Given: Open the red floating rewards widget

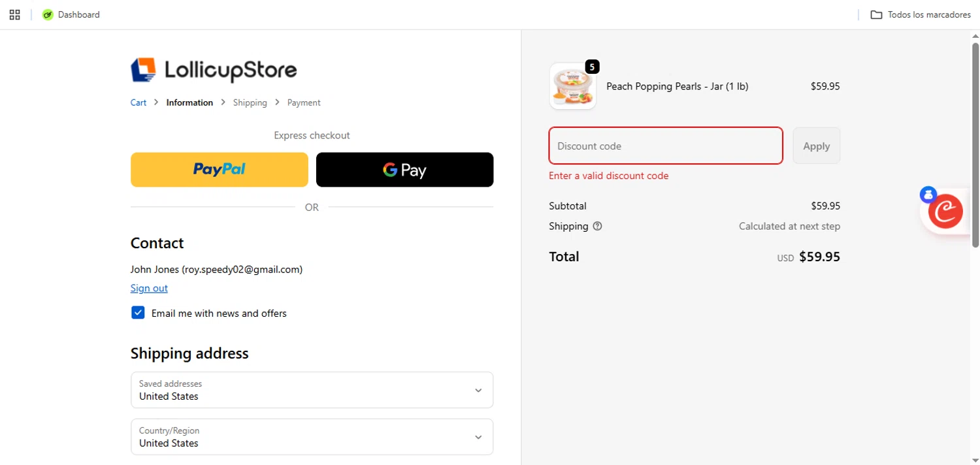Looking at the screenshot, I should 945,212.
